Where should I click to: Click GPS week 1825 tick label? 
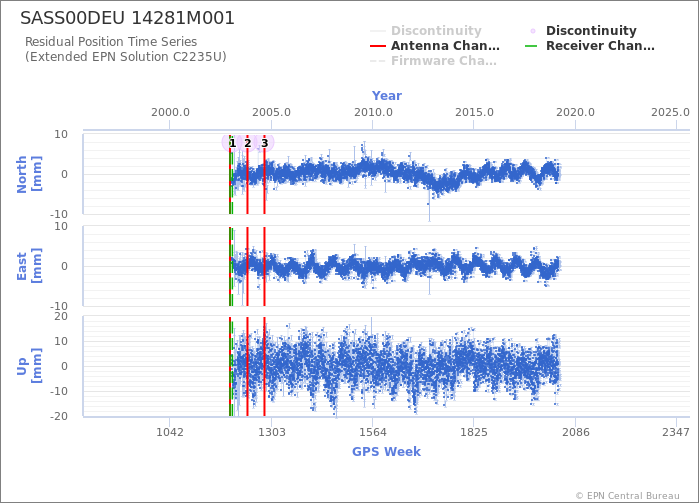[474, 432]
